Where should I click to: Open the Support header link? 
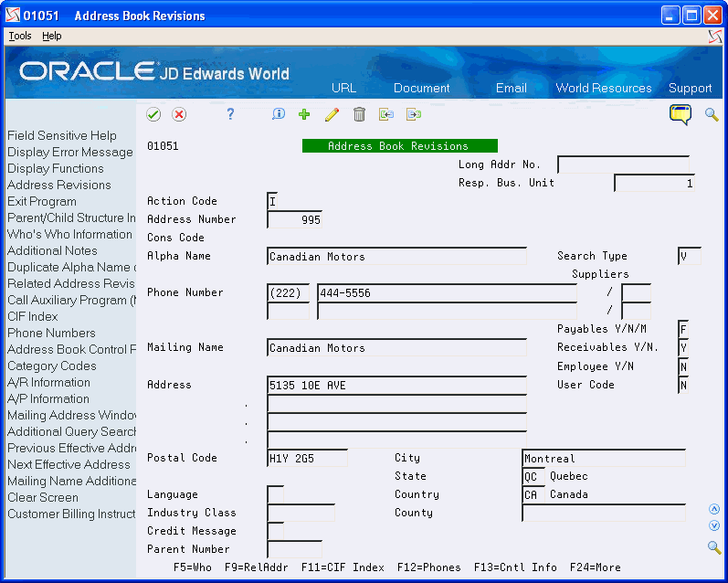coord(690,88)
